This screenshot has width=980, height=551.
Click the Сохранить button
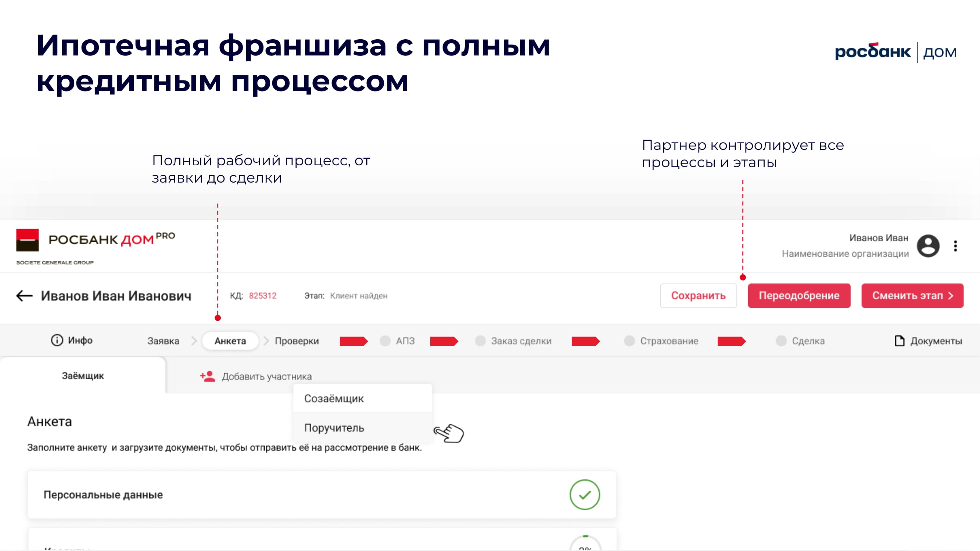[699, 295]
